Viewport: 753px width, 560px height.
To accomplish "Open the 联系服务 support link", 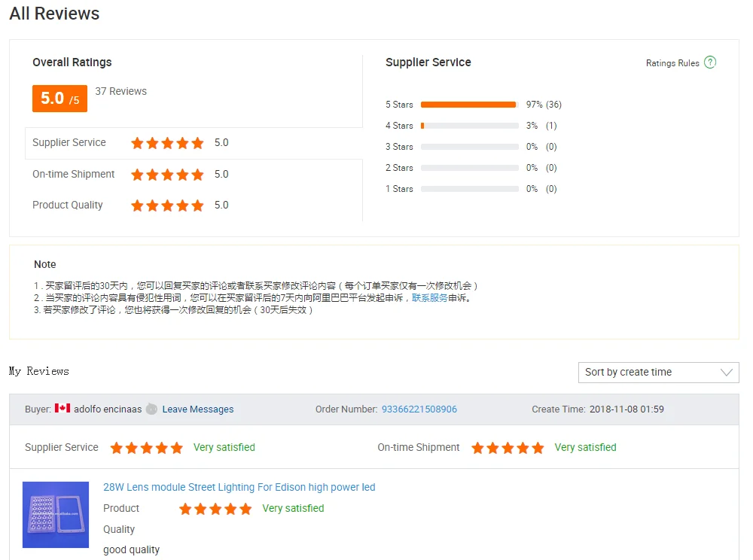I will [428, 297].
